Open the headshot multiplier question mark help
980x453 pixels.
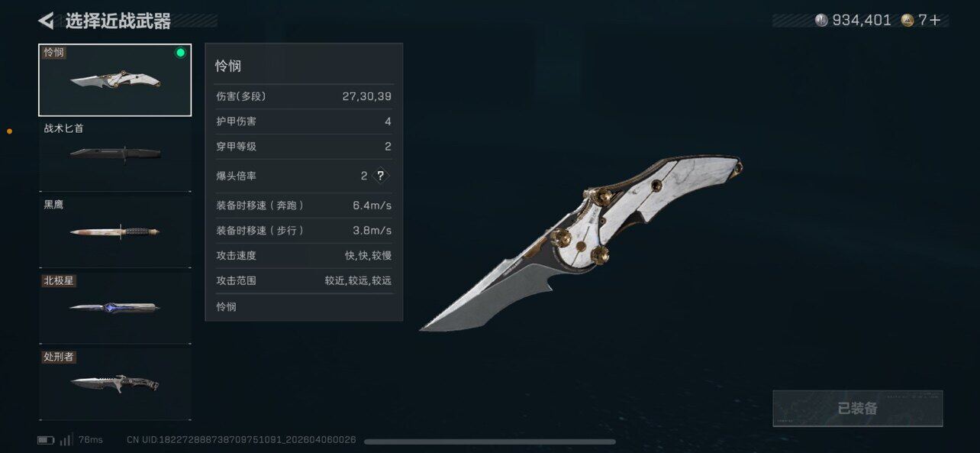pyautogui.click(x=380, y=176)
